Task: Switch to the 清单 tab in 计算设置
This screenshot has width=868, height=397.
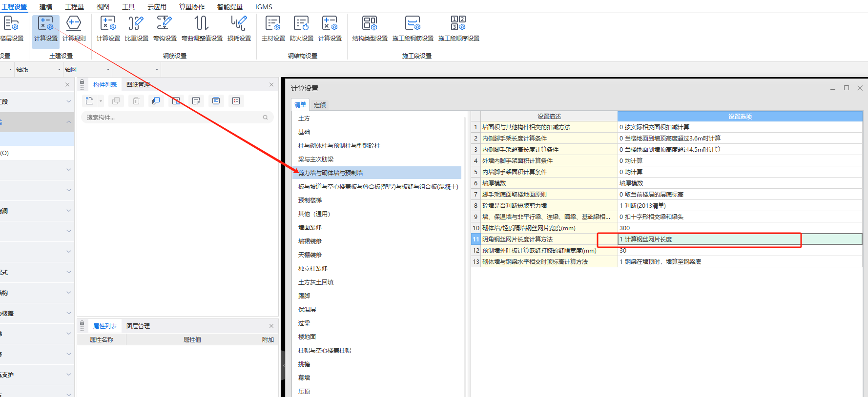Action: pyautogui.click(x=300, y=104)
